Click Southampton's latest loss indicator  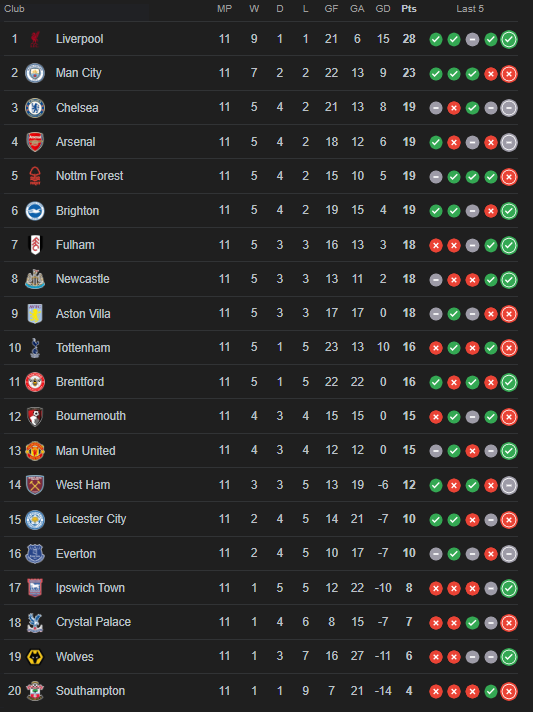[509, 691]
